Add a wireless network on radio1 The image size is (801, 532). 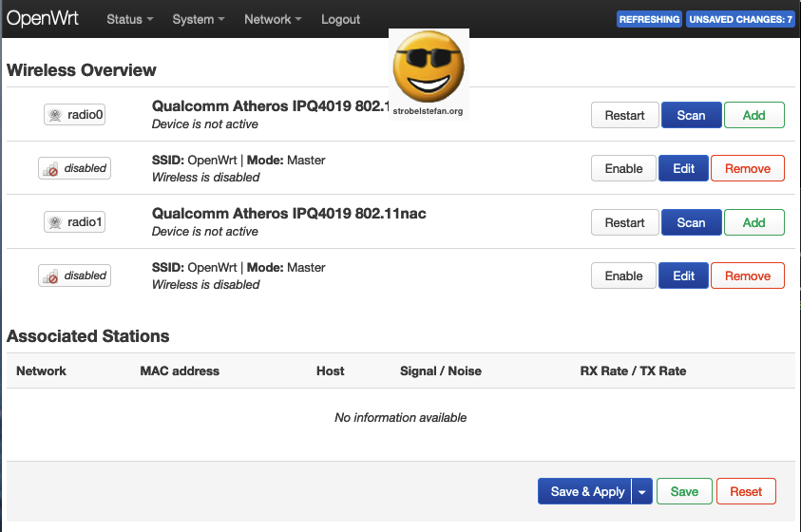point(754,222)
